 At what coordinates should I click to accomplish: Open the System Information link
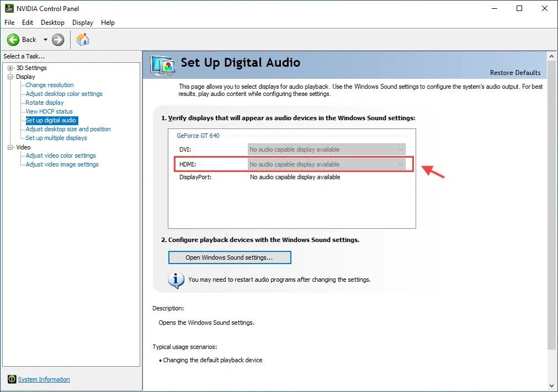(44, 379)
